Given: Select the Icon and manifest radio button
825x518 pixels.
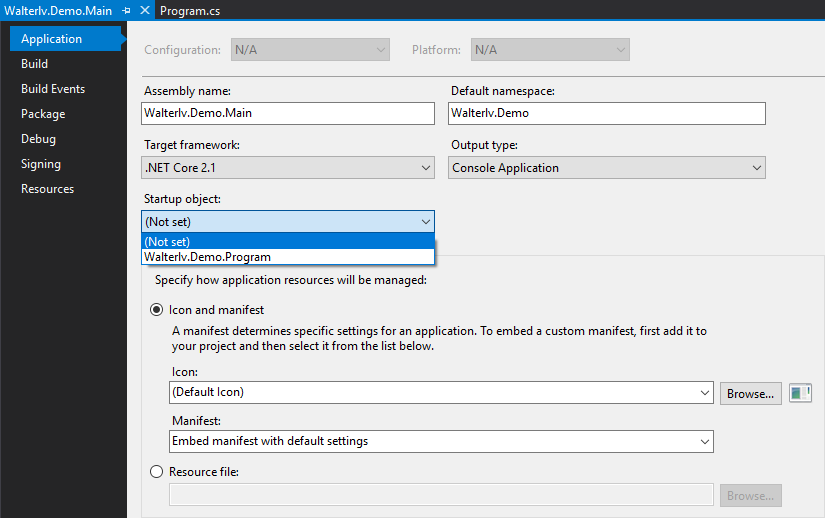Looking at the screenshot, I should tap(156, 310).
